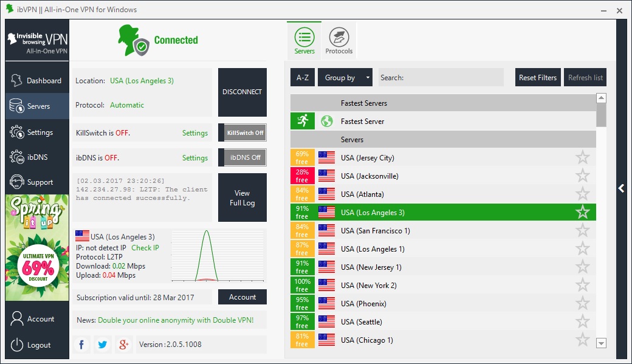Toggle star for USA (Los Angeles 3)

click(x=582, y=212)
